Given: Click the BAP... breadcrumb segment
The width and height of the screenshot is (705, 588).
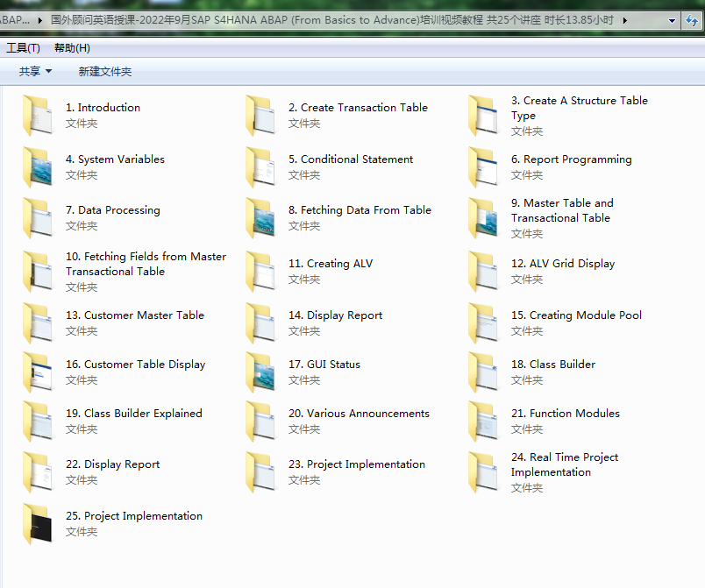Looking at the screenshot, I should [x=15, y=20].
